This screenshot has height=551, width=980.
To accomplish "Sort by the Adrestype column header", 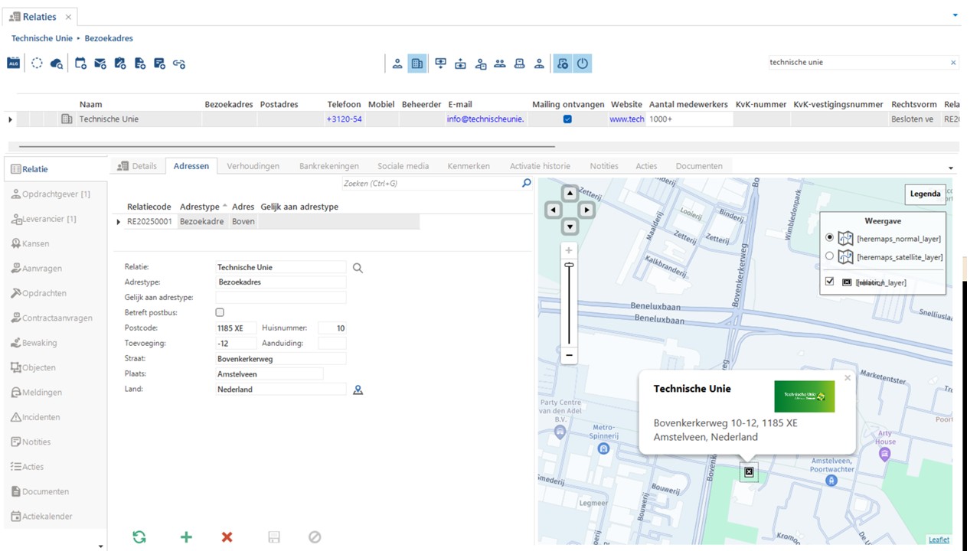I will coord(202,207).
